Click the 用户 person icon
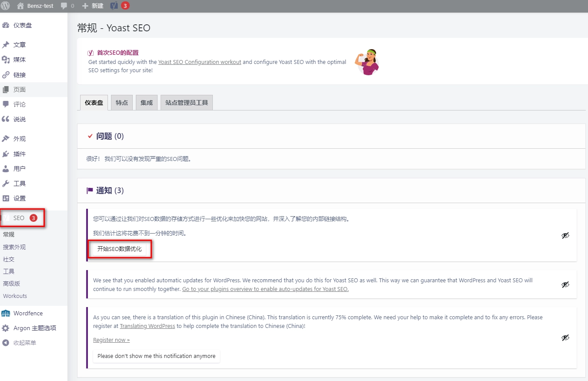588x381 pixels. click(x=6, y=169)
